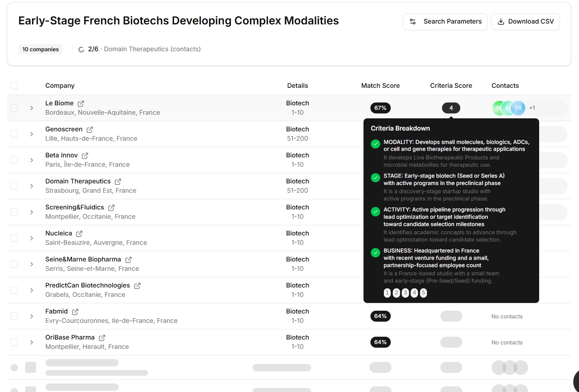Click the loading spinner beside 2/6 progress
Viewport: 579px width, 392px height.
click(81, 49)
